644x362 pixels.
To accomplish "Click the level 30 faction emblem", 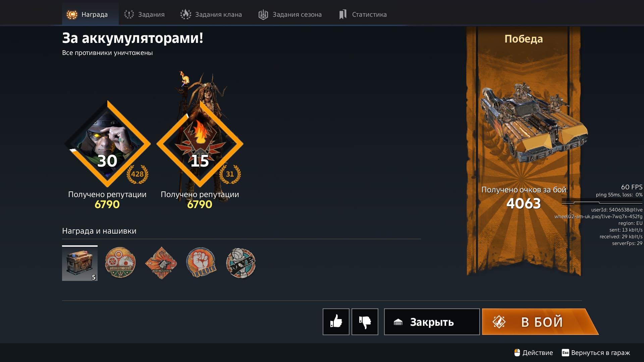I will pos(107,143).
